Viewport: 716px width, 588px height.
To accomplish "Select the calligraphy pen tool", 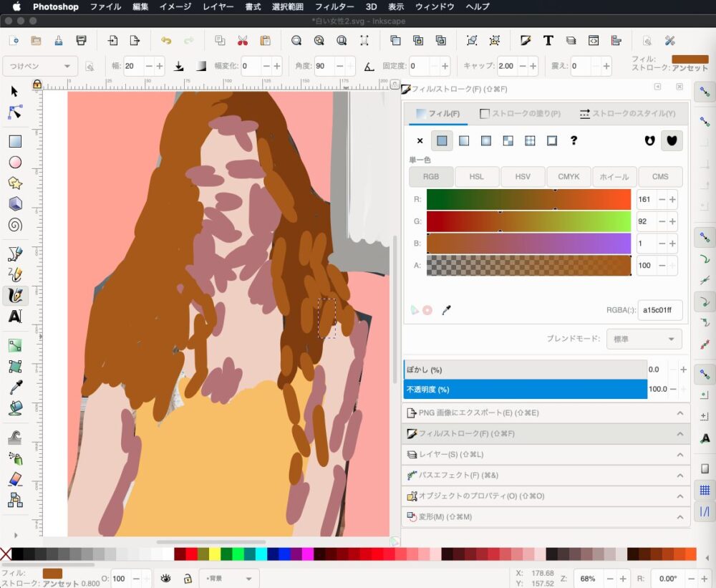I will [15, 295].
